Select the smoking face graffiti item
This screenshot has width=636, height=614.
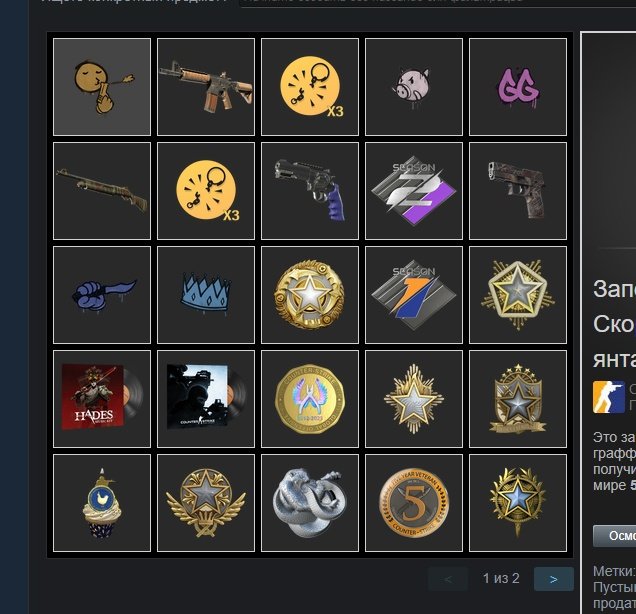[x=102, y=87]
